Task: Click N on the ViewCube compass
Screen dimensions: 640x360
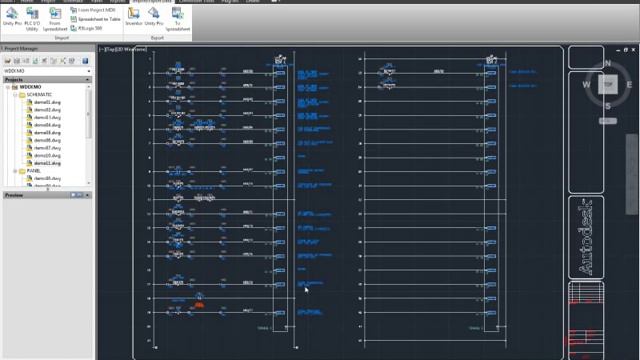Action: tap(608, 63)
